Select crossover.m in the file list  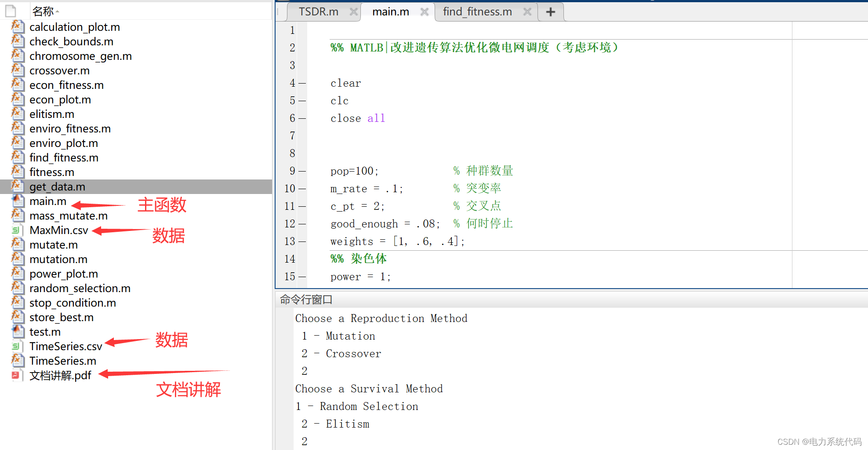click(59, 70)
